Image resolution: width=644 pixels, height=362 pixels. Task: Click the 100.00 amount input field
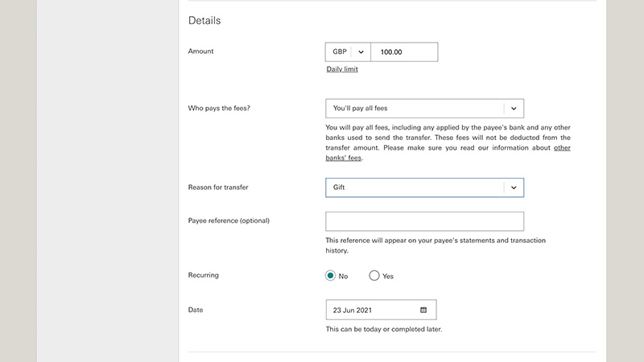pyautogui.click(x=404, y=52)
